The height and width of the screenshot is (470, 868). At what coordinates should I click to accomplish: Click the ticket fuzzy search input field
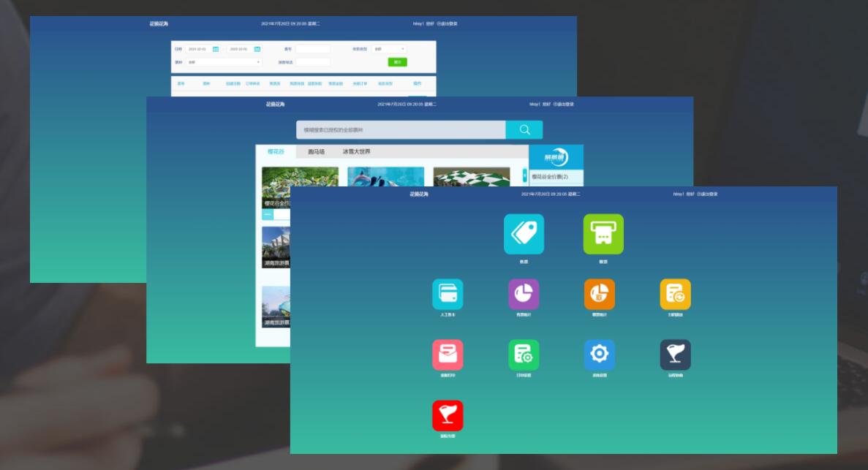coord(401,130)
